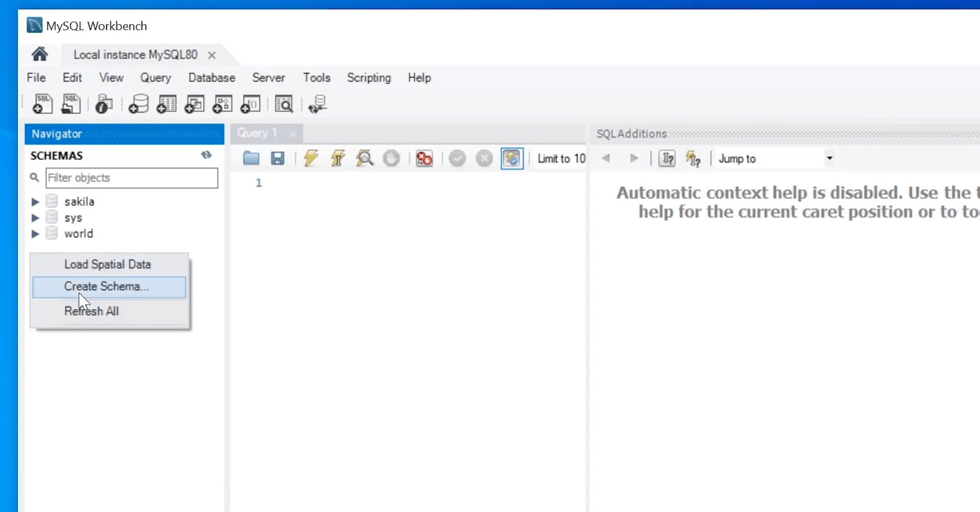
Task: Click the SQLAdditions panel title
Action: pos(632,134)
